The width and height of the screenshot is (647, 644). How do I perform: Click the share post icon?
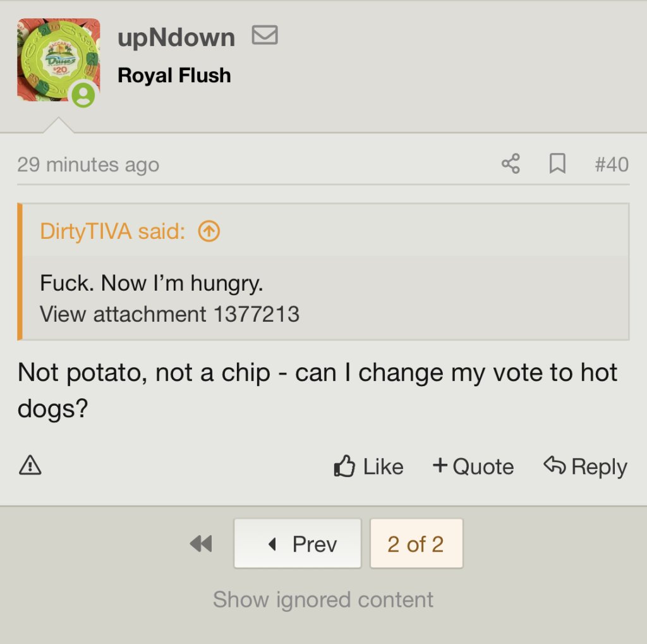click(x=511, y=164)
